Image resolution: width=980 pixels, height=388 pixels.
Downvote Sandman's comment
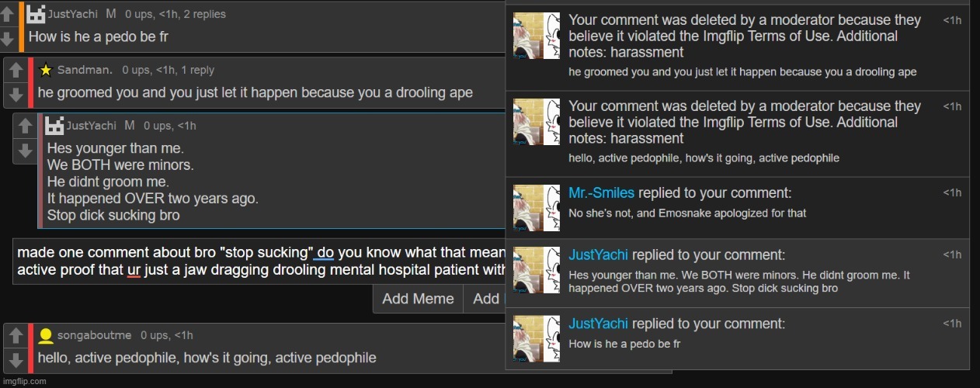tap(16, 94)
